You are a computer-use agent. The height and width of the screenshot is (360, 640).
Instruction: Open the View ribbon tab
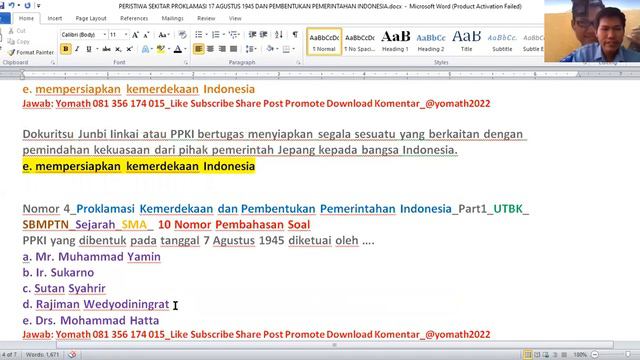click(235, 18)
